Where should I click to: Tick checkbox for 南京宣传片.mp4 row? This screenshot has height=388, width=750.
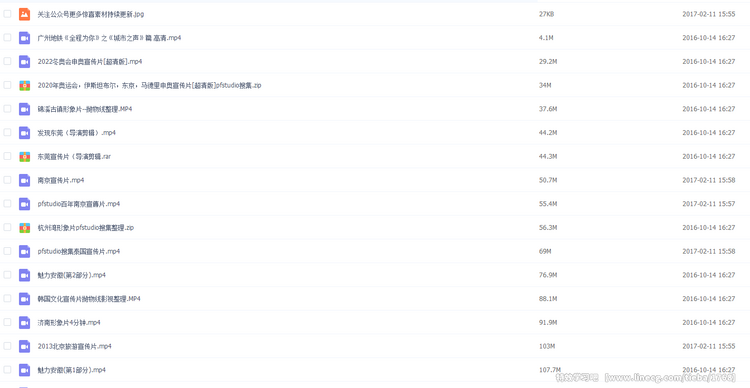(7, 180)
